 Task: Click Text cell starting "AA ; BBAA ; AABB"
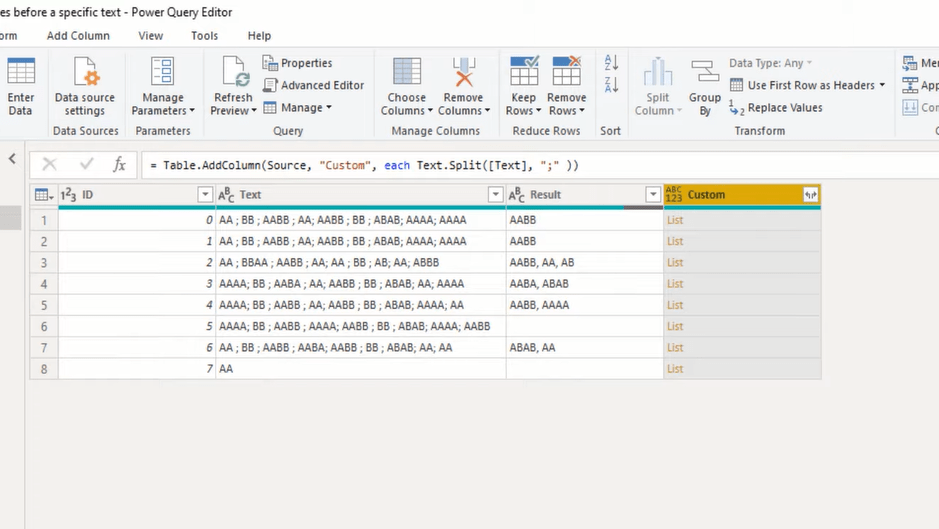click(x=361, y=262)
